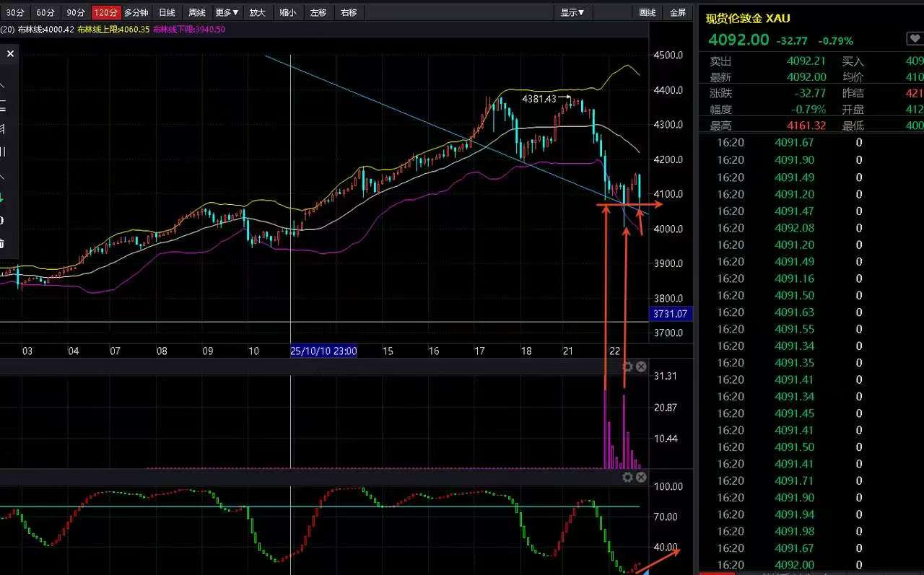Close the volume indicator panel
This screenshot has height=575, width=924.
pyautogui.click(x=641, y=366)
